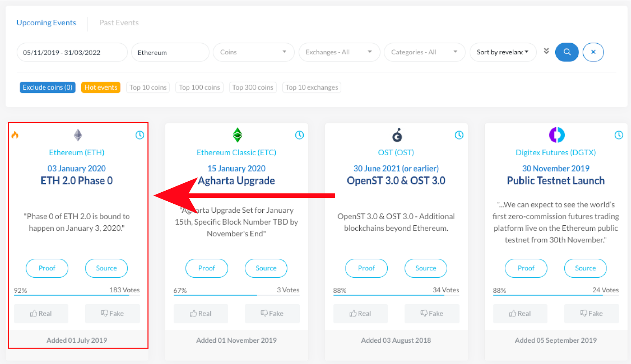Screen dimensions: 631x364
Task: Click the 88% confidence bar on OST card
Action: (x=396, y=295)
